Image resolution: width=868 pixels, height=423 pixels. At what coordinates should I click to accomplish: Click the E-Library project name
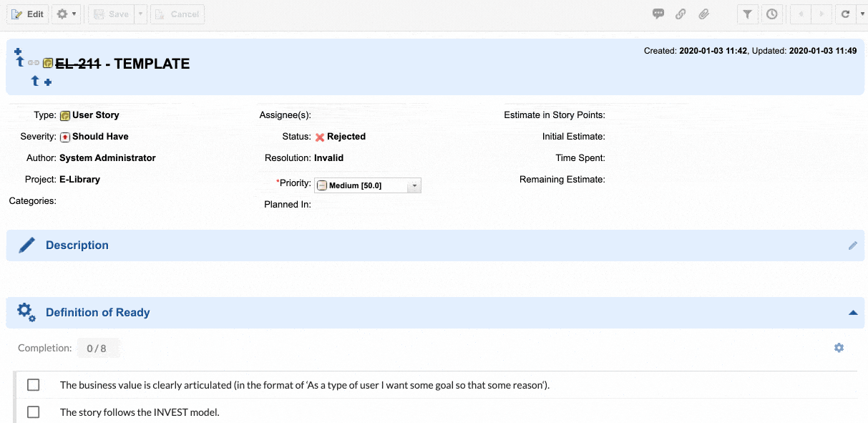(79, 180)
